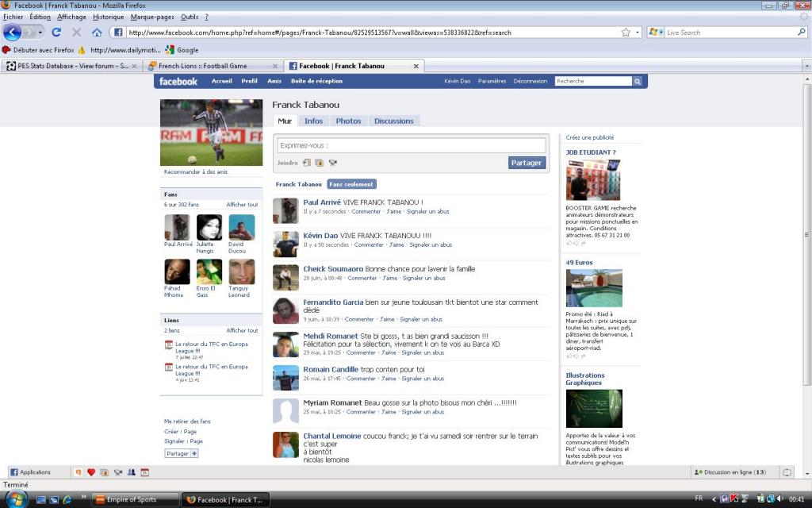Launch Internet Explorer from Quick Launch

click(67, 500)
